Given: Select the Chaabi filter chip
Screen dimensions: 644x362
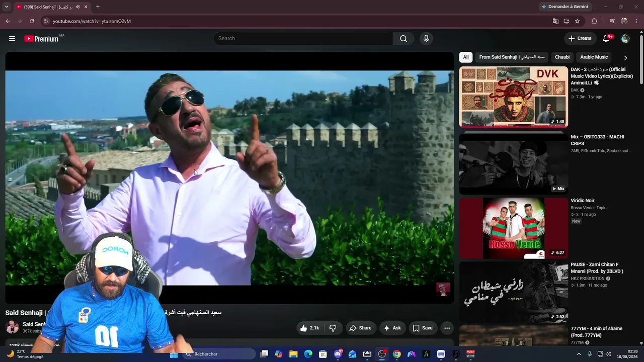Looking at the screenshot, I should pos(562,57).
